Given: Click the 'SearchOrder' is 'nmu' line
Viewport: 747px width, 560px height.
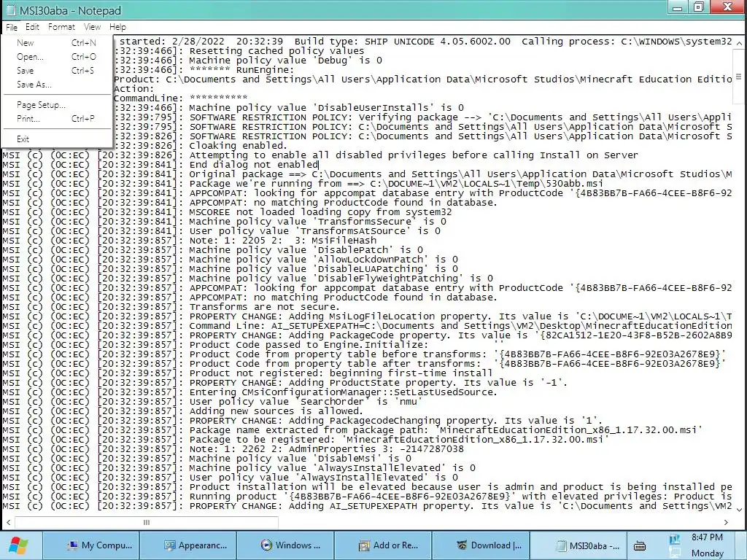Looking at the screenshot, I should pyautogui.click(x=306, y=402).
